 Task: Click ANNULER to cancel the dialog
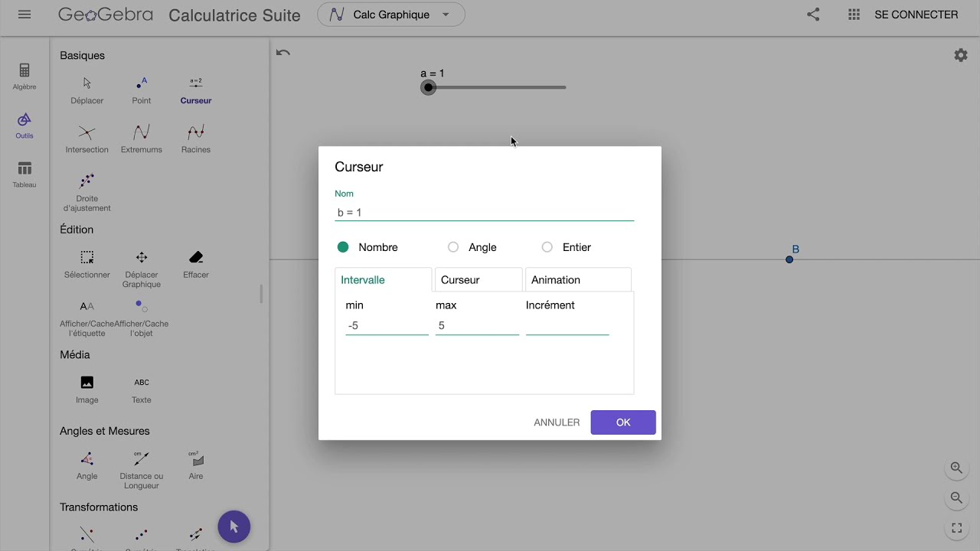tap(557, 422)
